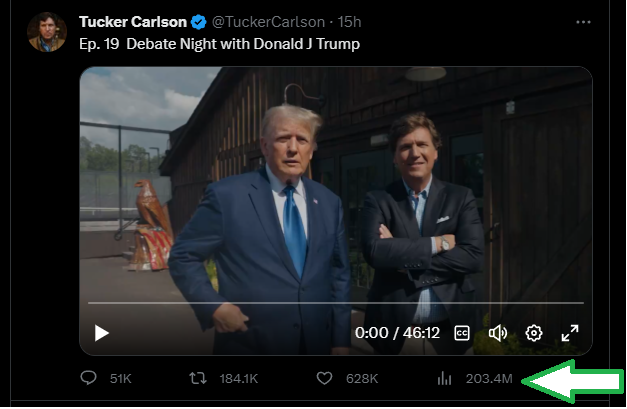Click the 51K replies count

tap(120, 379)
